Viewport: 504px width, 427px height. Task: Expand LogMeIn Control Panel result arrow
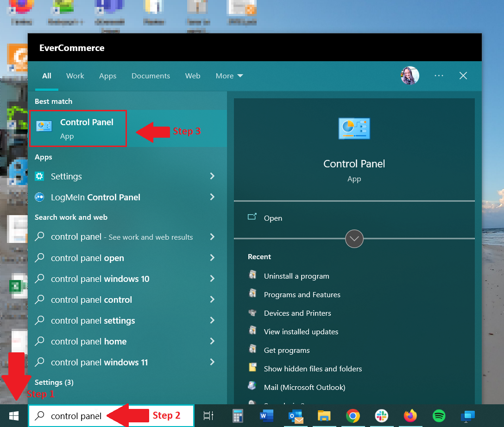tap(212, 197)
